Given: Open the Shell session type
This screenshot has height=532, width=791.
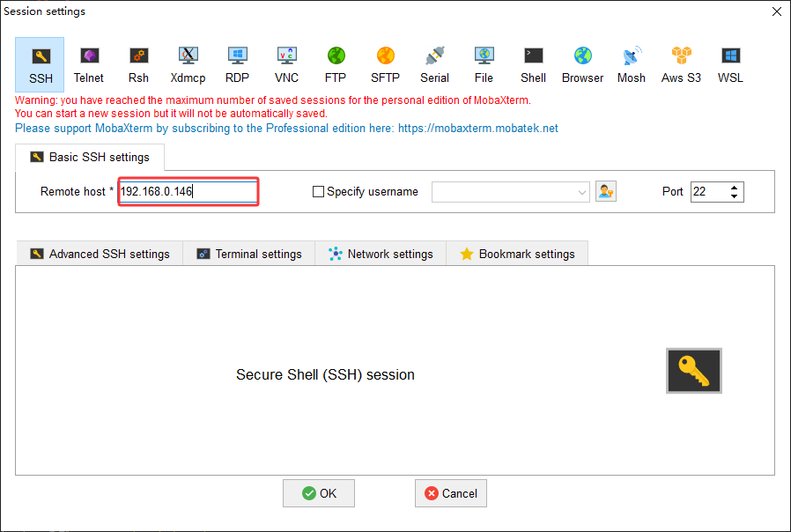Looking at the screenshot, I should 533,64.
